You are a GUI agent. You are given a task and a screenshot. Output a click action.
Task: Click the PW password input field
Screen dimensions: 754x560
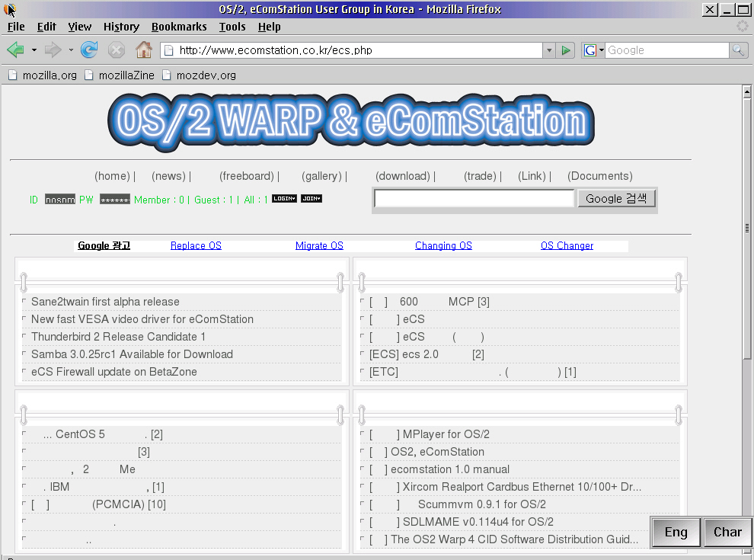point(115,199)
